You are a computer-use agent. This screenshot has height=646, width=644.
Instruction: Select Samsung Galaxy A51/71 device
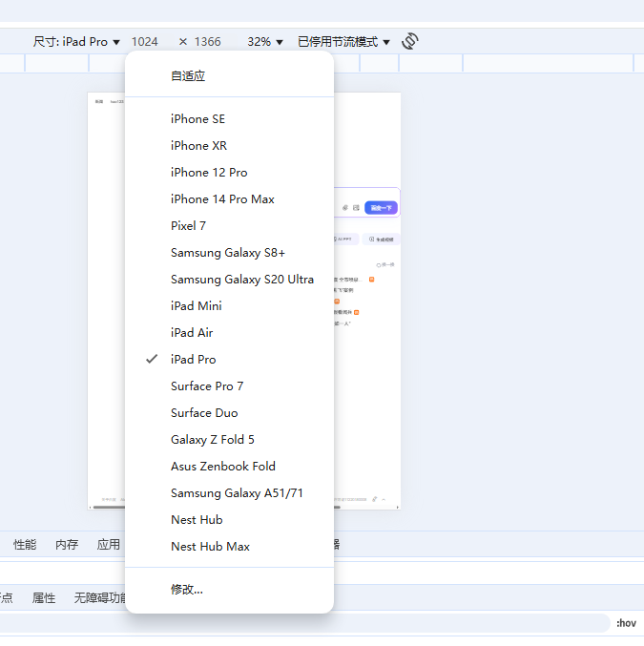click(230, 493)
